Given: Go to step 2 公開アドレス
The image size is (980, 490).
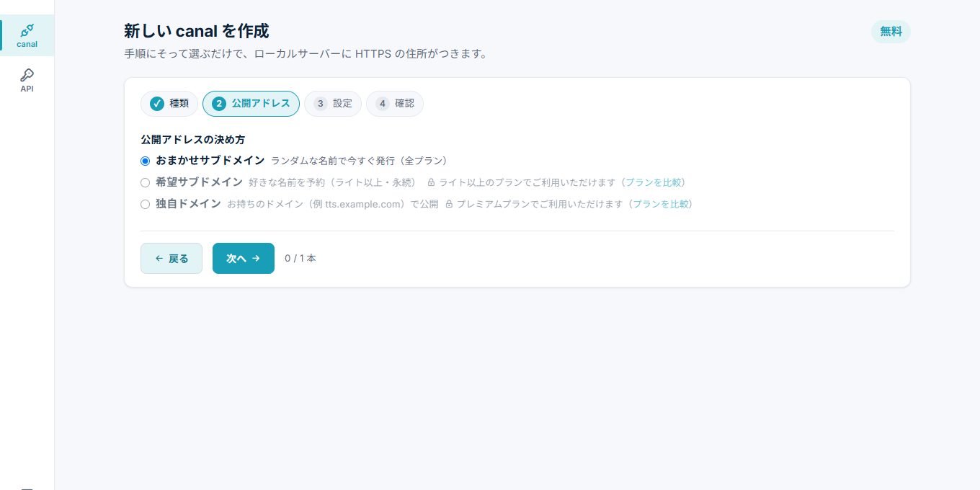Looking at the screenshot, I should pos(251,104).
